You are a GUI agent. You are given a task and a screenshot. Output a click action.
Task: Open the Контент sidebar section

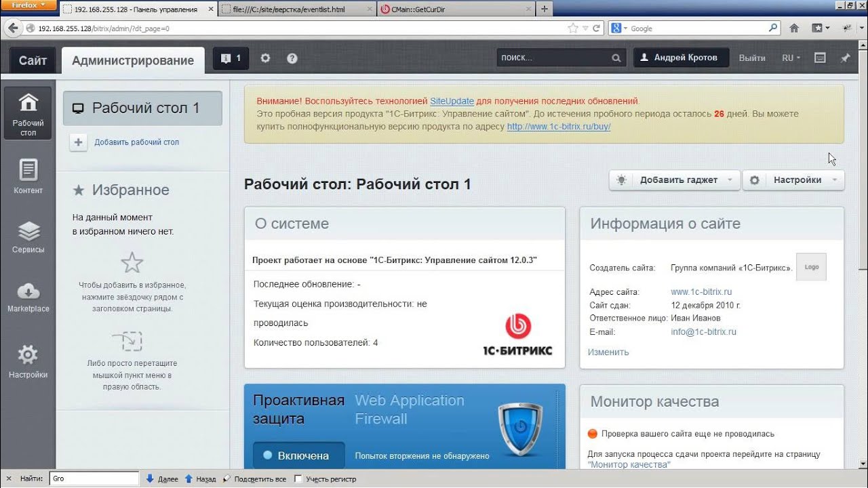[x=28, y=176]
